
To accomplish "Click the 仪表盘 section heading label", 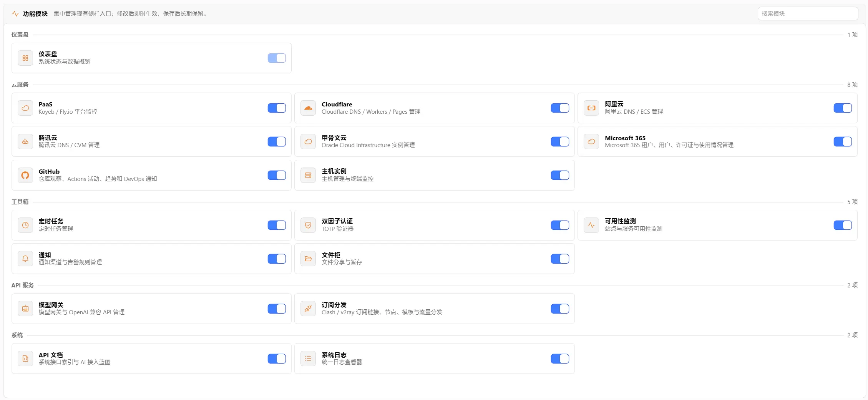I will [20, 35].
